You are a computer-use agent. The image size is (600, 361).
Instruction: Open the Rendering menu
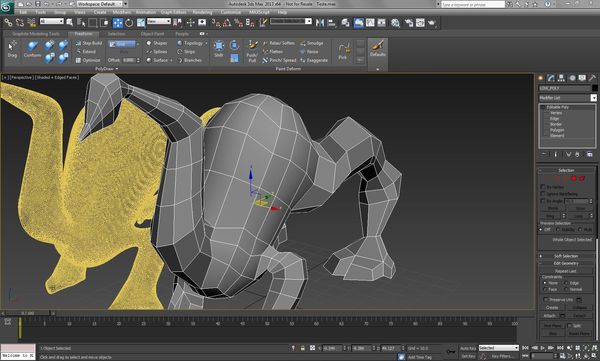(x=202, y=12)
